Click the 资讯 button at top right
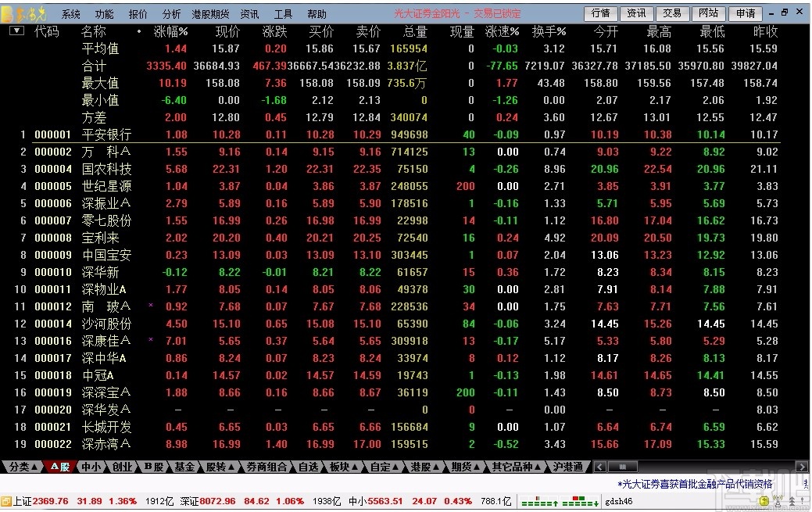Image resolution: width=812 pixels, height=512 pixels. tap(636, 13)
